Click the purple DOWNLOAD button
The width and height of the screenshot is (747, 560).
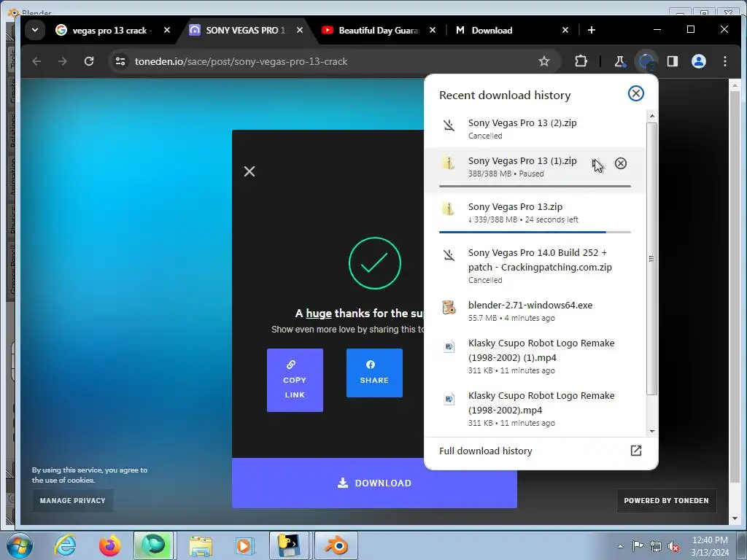374,483
